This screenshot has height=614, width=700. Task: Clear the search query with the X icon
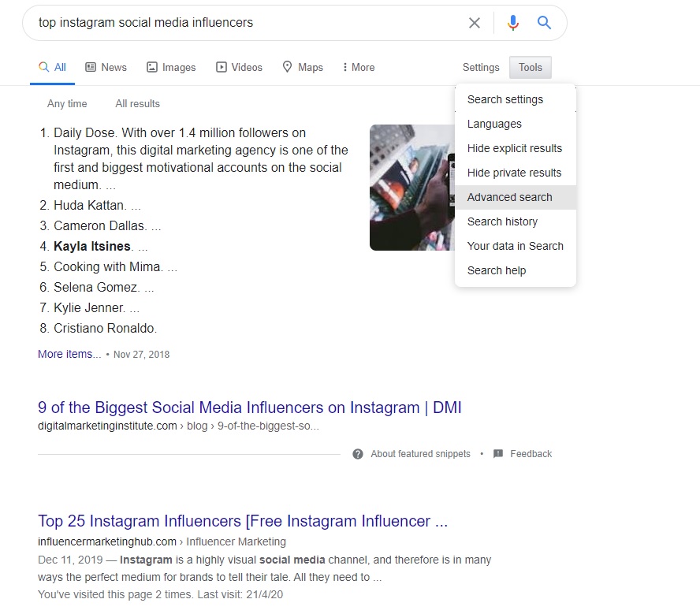point(475,22)
